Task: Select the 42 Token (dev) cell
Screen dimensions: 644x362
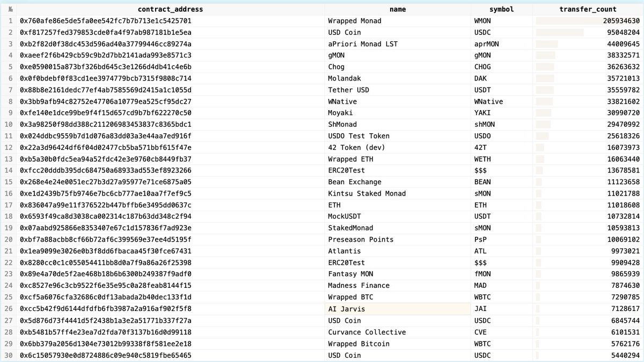Action: [398, 148]
